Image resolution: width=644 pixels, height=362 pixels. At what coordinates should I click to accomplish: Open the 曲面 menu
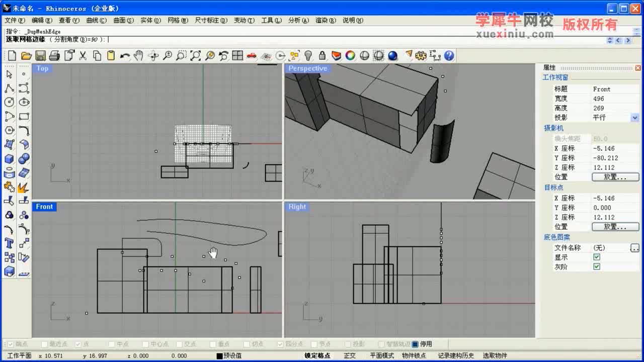123,21
